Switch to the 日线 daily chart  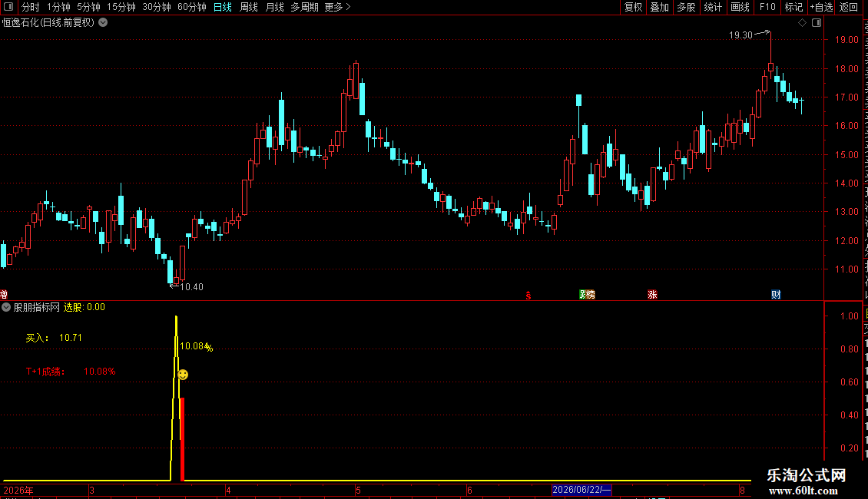[223, 7]
